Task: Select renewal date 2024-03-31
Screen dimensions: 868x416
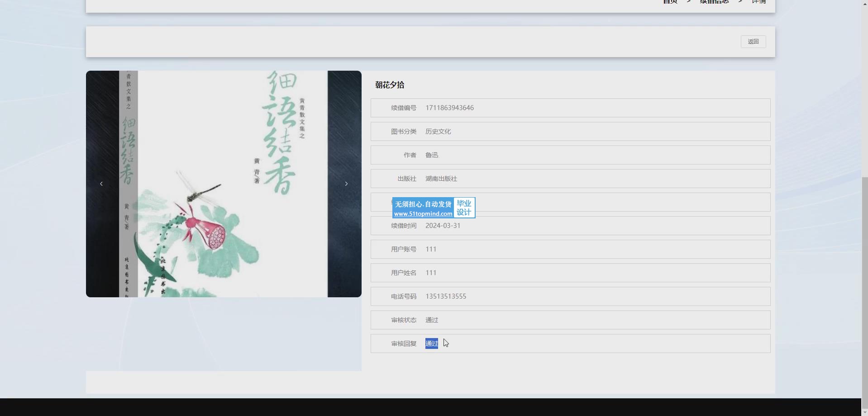Action: pos(443,226)
